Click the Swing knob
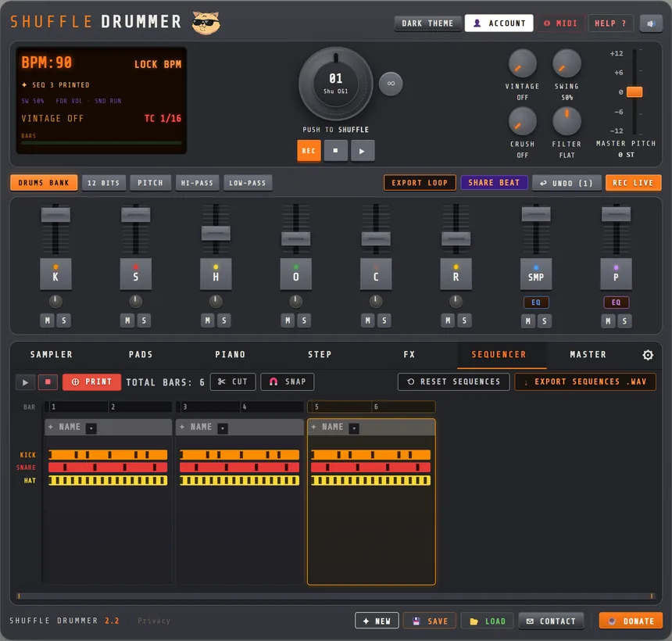Screen dimensions: 672x641 (x=567, y=64)
